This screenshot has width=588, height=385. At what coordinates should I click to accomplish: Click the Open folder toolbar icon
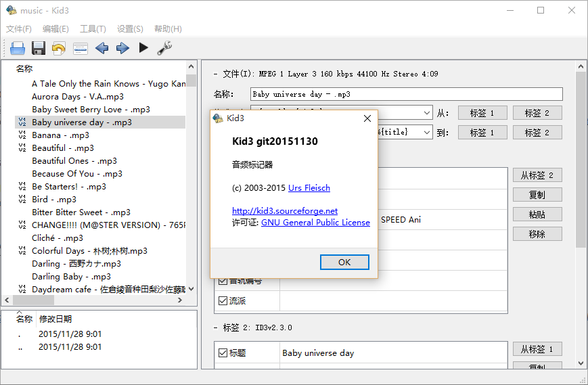pos(18,48)
